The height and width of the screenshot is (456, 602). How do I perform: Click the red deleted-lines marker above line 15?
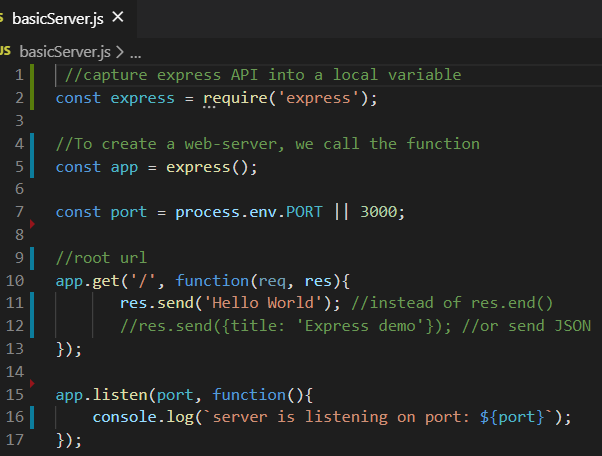[35, 381]
